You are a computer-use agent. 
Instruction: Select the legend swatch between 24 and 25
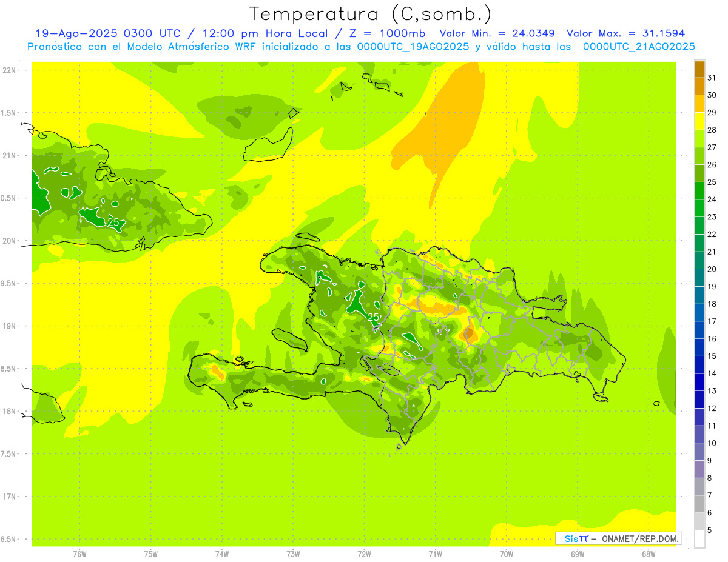tap(699, 191)
